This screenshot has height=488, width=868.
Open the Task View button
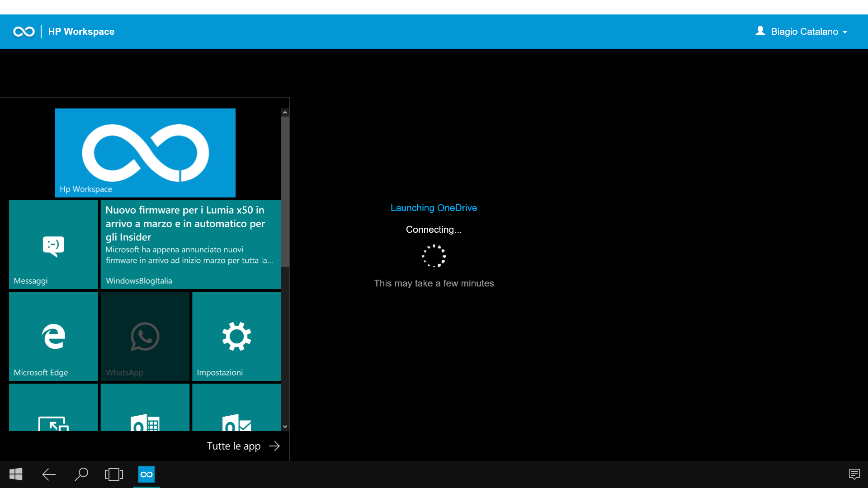[114, 474]
